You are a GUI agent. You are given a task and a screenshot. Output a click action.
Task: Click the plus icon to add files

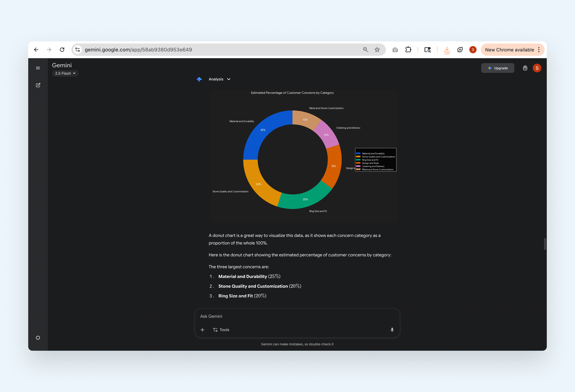pyautogui.click(x=202, y=330)
